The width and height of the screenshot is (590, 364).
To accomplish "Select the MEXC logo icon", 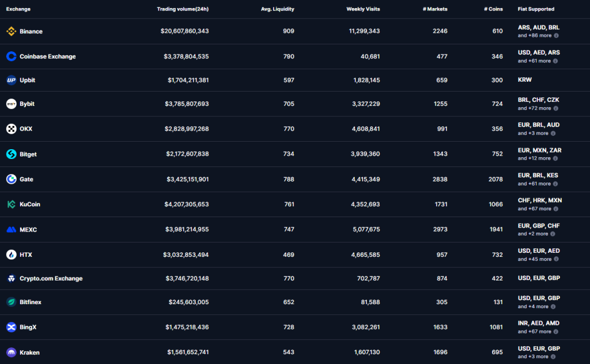I will [x=12, y=229].
